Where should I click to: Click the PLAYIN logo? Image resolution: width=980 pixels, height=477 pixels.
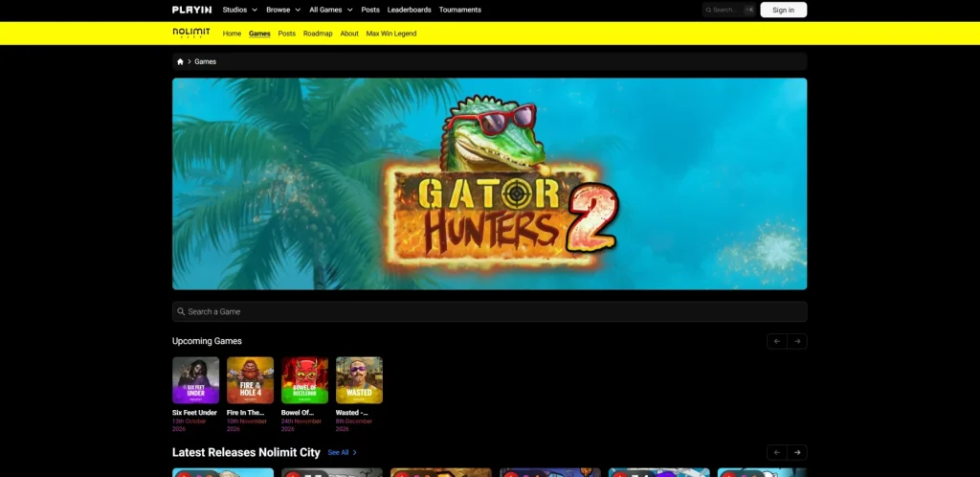coord(191,10)
